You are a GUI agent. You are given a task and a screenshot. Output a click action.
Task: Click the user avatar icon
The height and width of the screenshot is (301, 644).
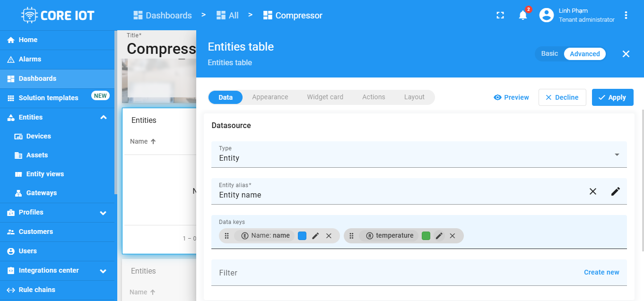(x=547, y=15)
